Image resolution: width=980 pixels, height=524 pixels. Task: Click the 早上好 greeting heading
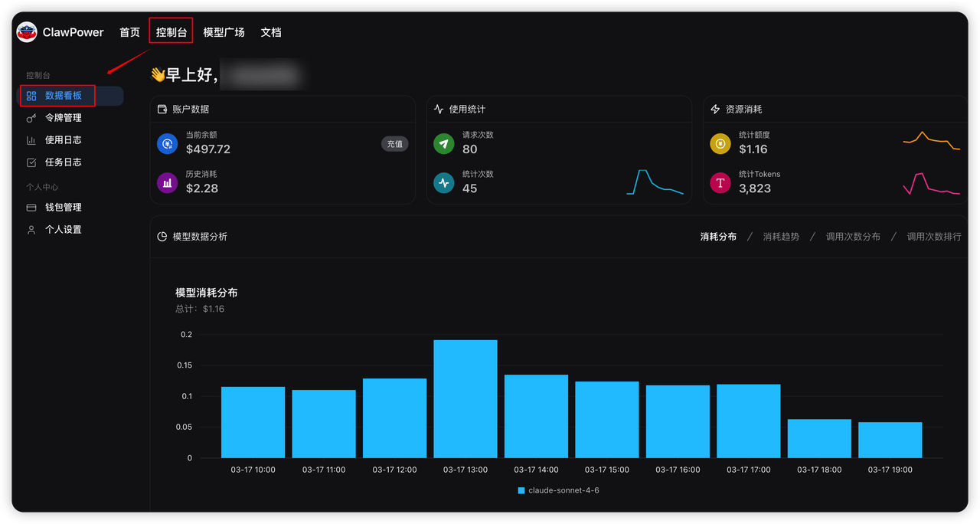[185, 75]
